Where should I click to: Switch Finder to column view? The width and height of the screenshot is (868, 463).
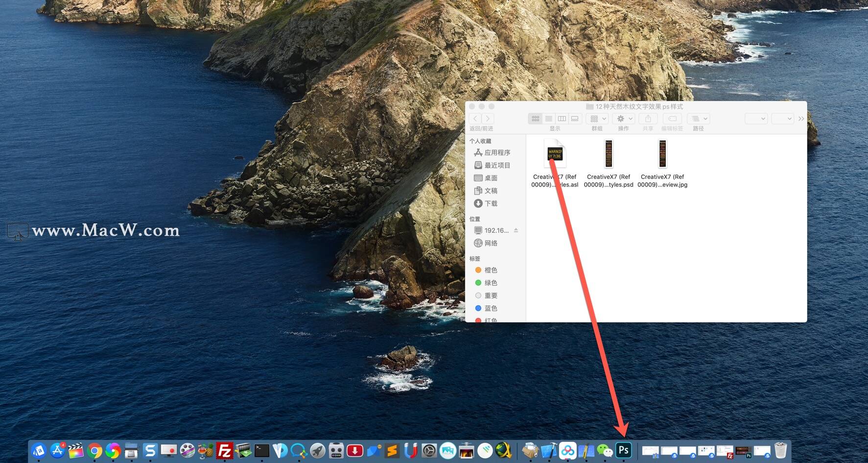click(562, 118)
